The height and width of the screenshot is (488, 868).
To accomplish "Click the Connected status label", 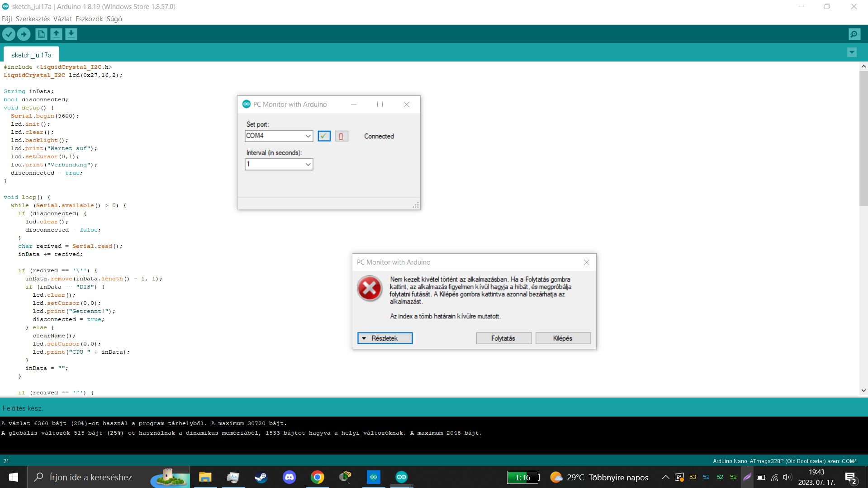I will click(x=379, y=136).
